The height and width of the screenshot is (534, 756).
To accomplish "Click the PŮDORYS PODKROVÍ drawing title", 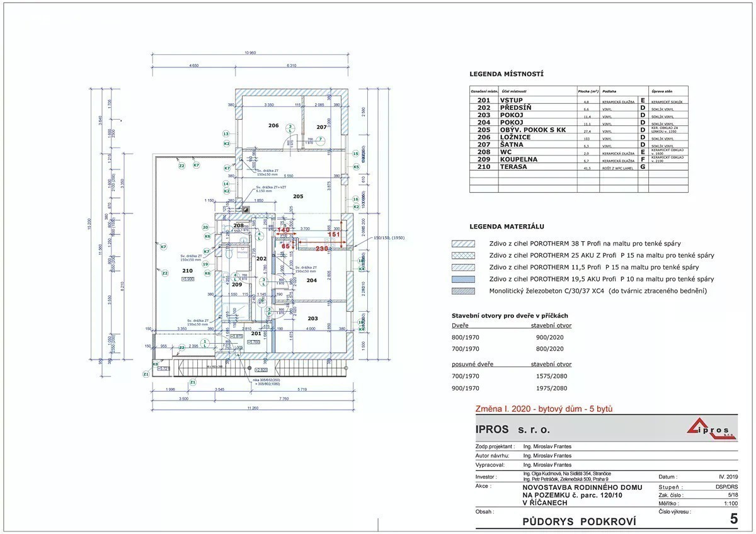I will pyautogui.click(x=579, y=521).
